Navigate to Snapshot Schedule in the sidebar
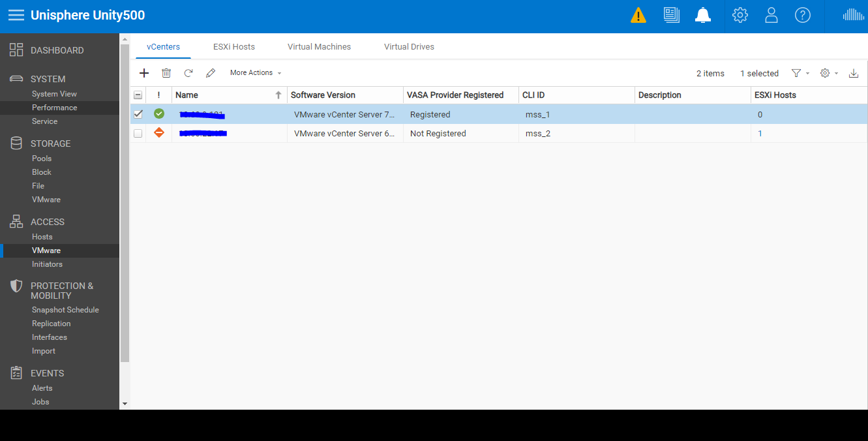 66,309
